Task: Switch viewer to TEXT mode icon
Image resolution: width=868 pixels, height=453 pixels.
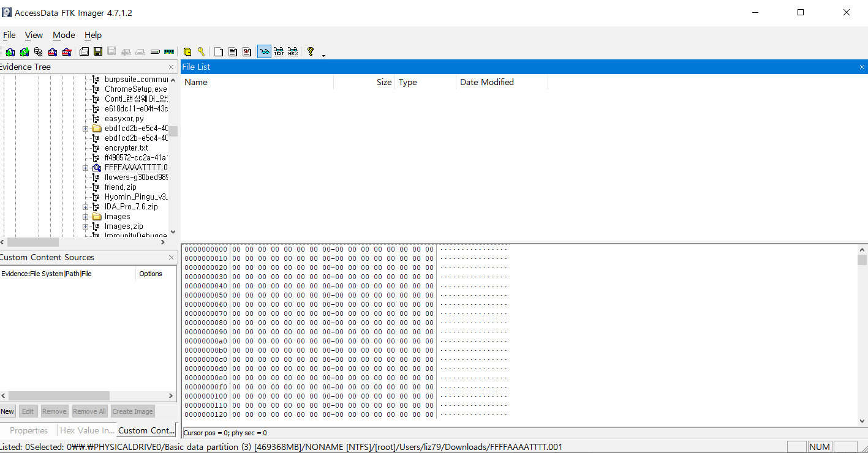Action: (279, 52)
